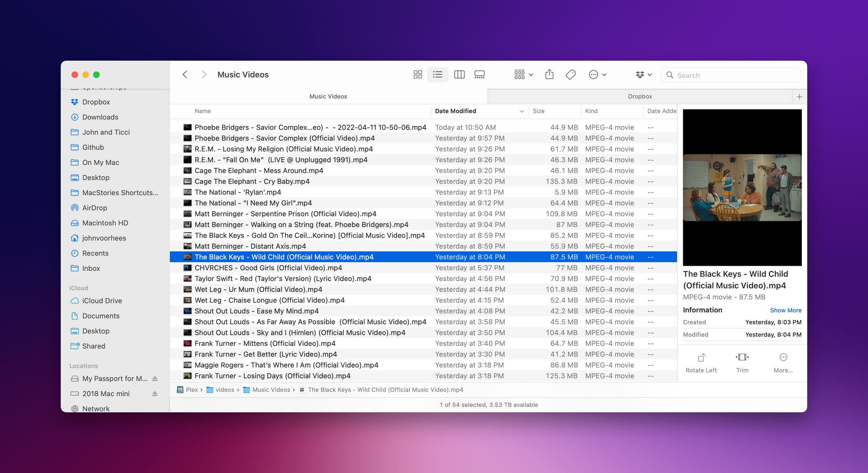Open iCloud Drive in sidebar

point(102,300)
